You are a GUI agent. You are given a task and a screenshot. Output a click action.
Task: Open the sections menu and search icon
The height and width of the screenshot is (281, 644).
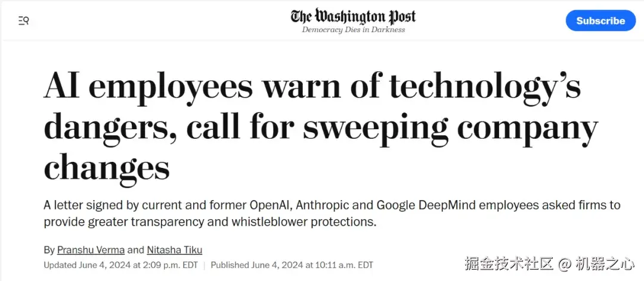pos(24,21)
